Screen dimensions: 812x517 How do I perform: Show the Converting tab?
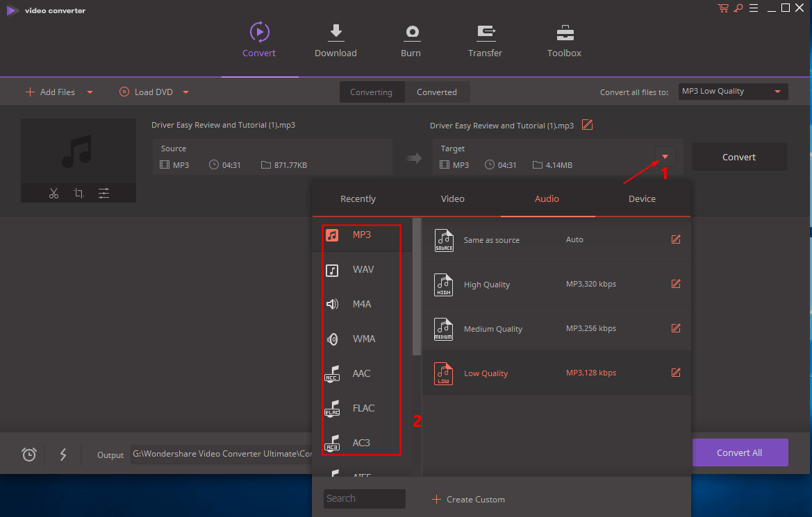[x=372, y=92]
